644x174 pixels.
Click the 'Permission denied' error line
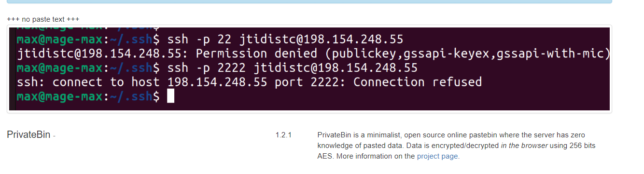click(311, 54)
